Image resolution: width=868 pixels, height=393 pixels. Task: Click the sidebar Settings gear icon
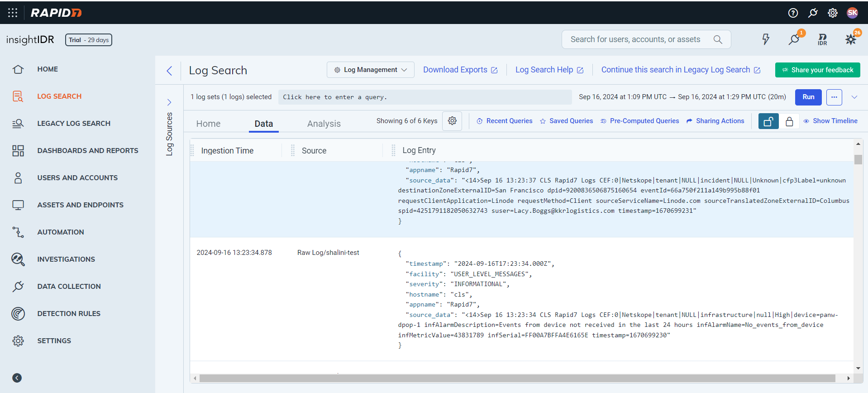(x=18, y=341)
